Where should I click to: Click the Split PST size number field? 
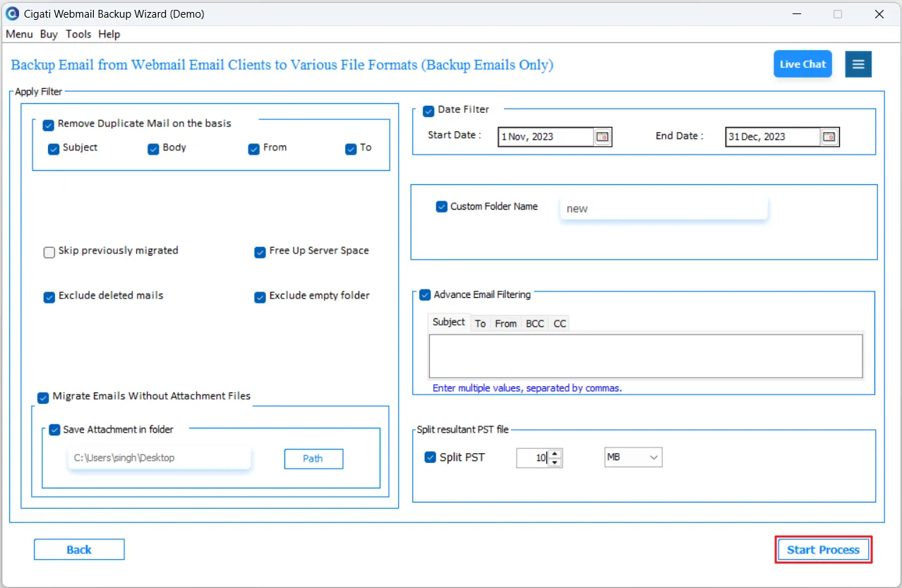pos(533,458)
